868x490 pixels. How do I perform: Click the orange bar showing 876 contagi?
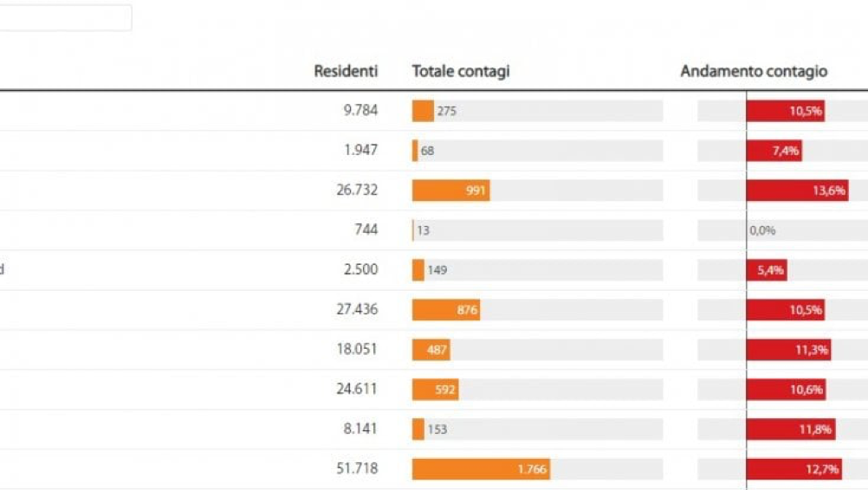pyautogui.click(x=446, y=310)
